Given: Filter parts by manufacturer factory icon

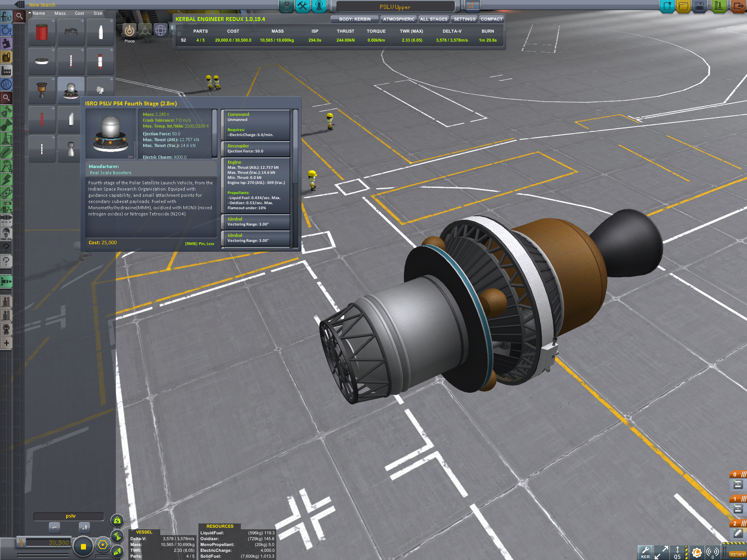Looking at the screenshot, I should 6,71.
